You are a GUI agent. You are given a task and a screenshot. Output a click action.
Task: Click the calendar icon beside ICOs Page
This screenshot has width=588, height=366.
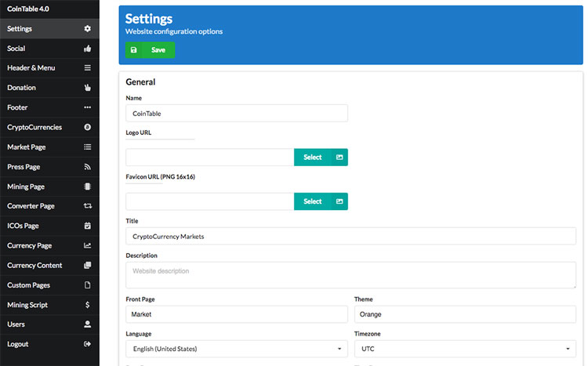pos(88,226)
